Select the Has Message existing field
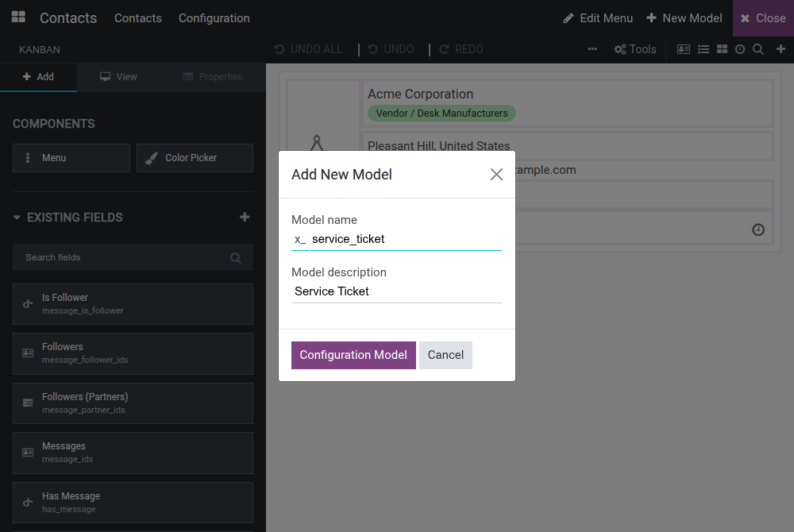The width and height of the screenshot is (794, 532). coord(133,502)
